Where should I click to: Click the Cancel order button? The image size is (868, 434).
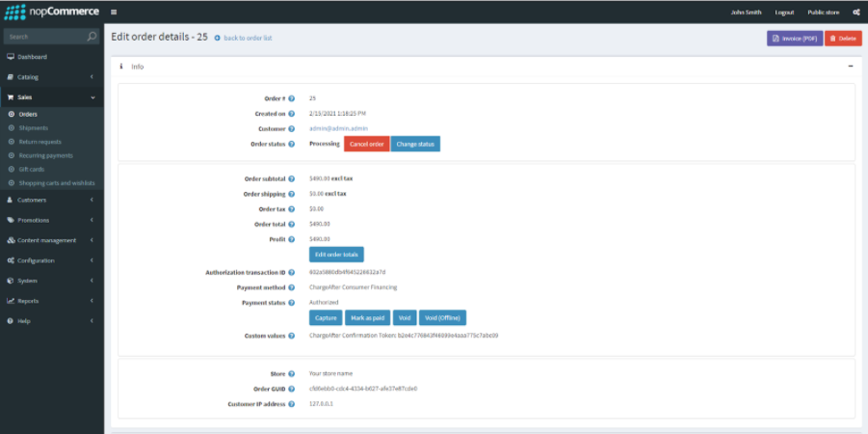(x=367, y=144)
